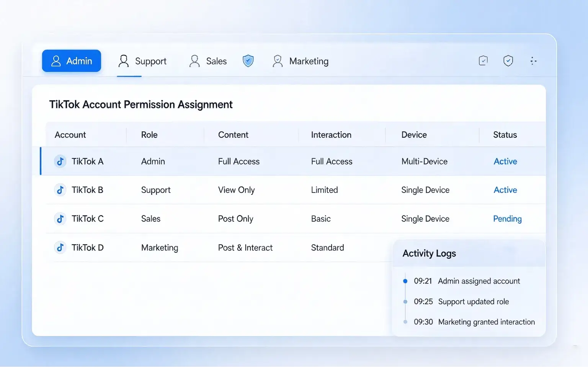The height and width of the screenshot is (392, 588).
Task: Click the Account column header
Action: point(70,135)
